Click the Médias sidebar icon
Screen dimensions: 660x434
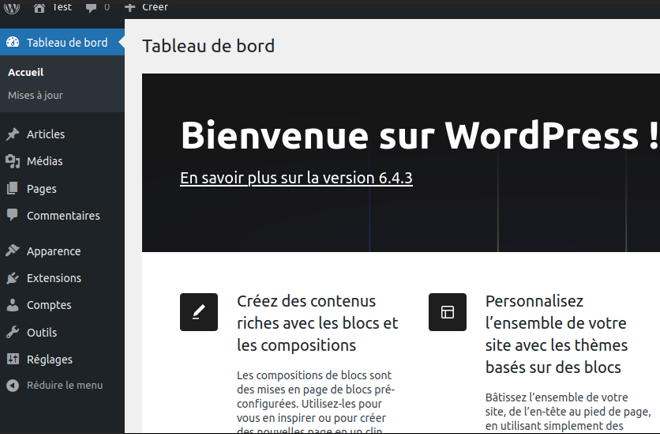pyautogui.click(x=12, y=161)
